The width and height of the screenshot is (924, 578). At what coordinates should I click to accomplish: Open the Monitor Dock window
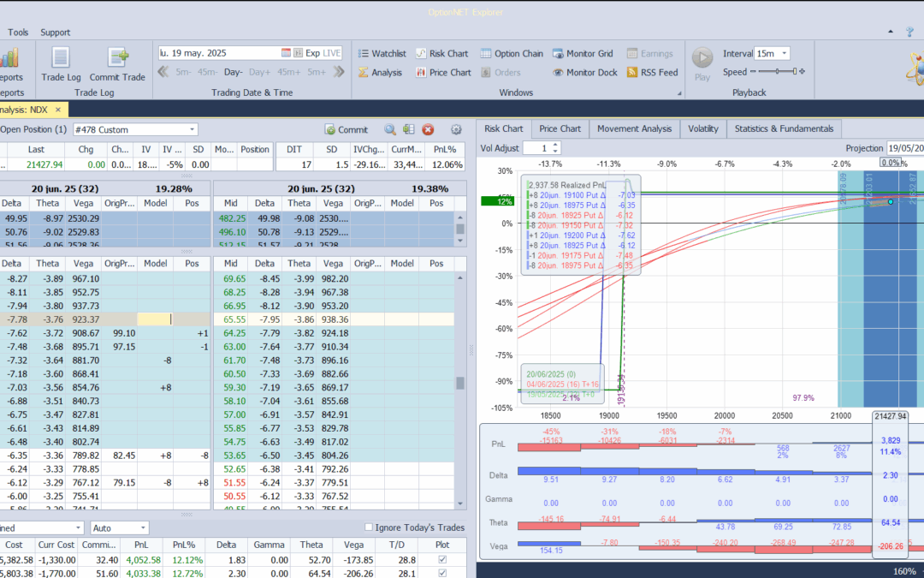584,72
